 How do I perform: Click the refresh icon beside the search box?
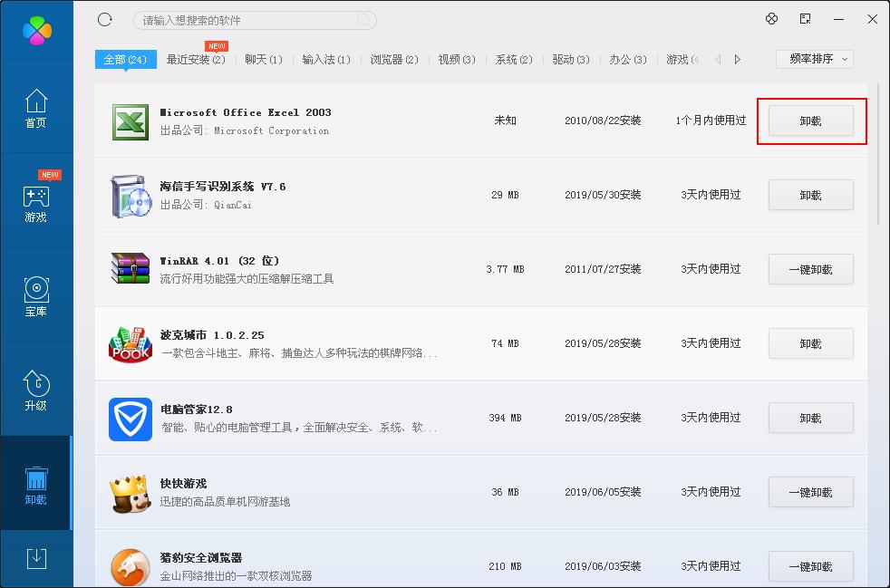(105, 19)
